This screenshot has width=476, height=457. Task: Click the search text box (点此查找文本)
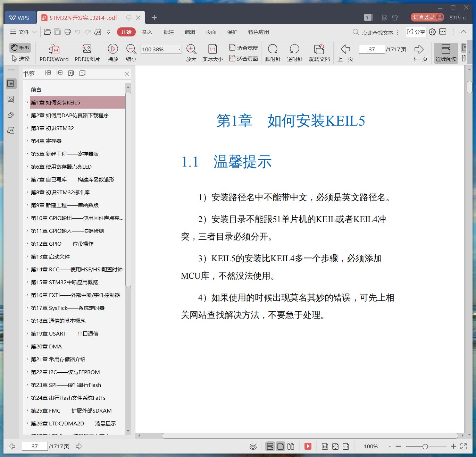pyautogui.click(x=377, y=32)
